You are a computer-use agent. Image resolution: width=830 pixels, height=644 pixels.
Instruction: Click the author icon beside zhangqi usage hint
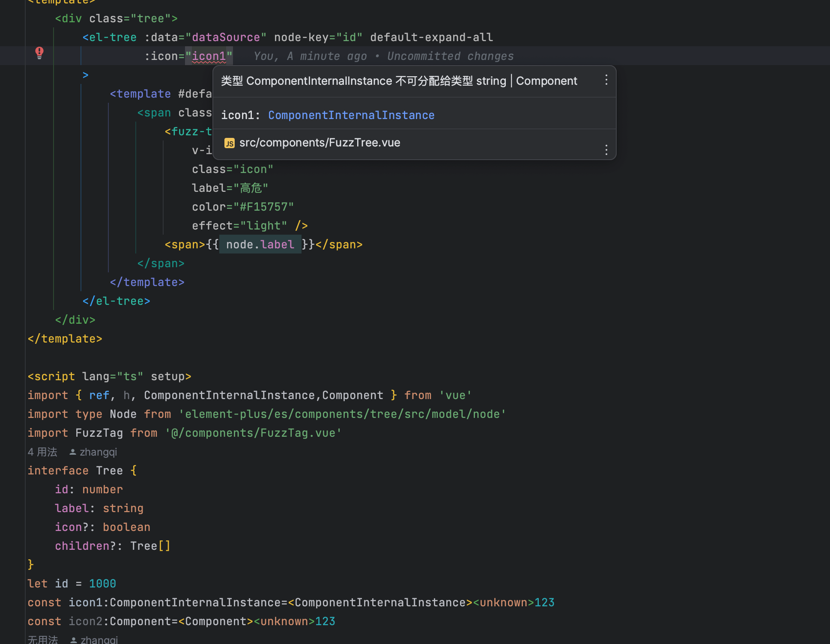coord(72,452)
